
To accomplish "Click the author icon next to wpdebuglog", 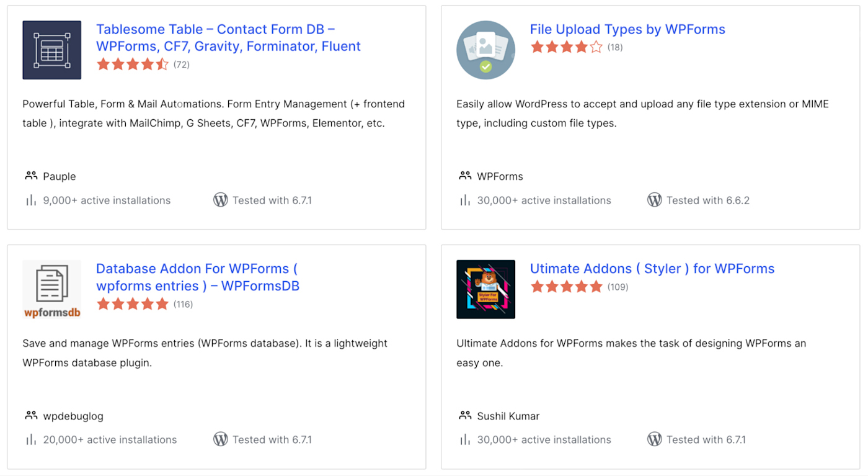I will [31, 415].
